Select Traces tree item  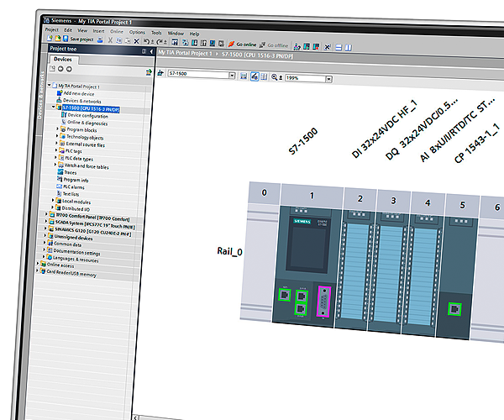[71, 172]
